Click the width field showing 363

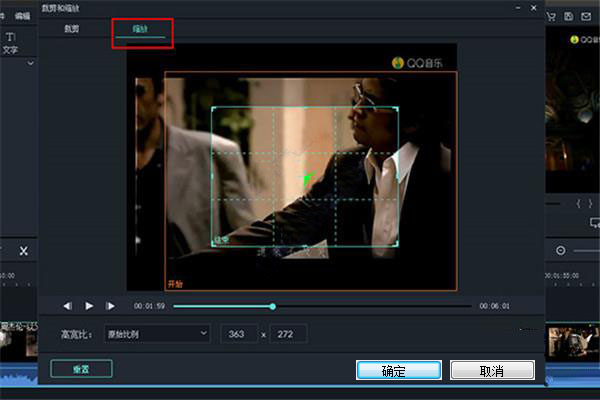pos(239,334)
